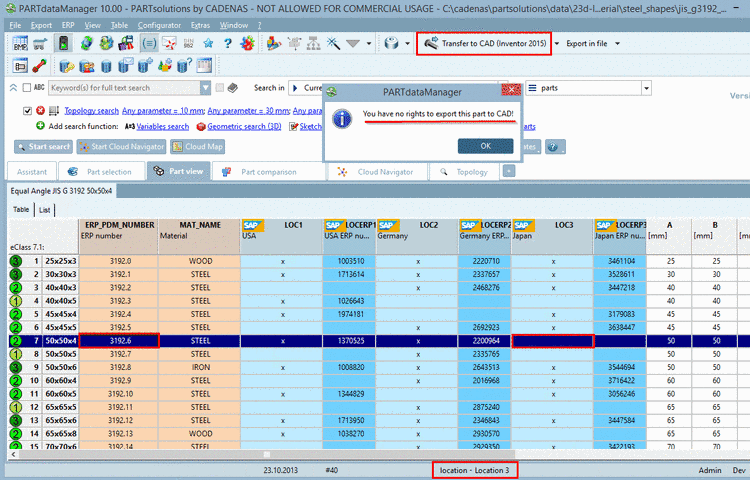Click the blue question mark help icon

(227, 44)
